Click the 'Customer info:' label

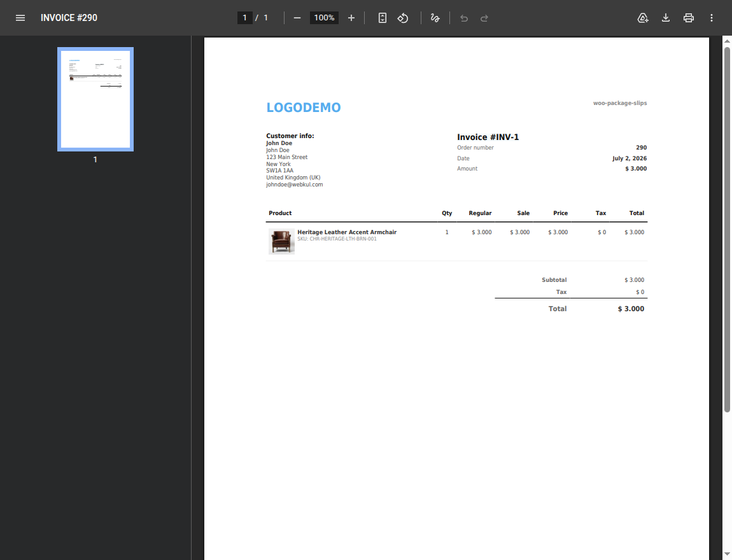290,136
